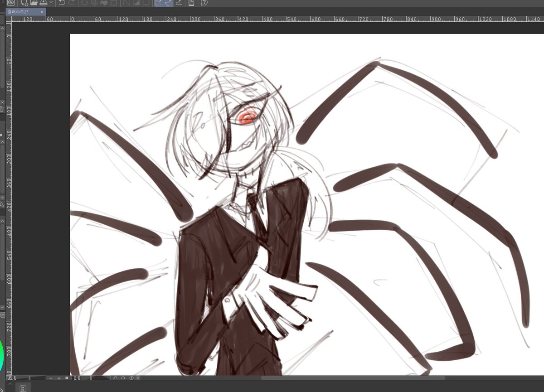Reset the canvas rotation
This screenshot has width=544, height=392.
(x=131, y=378)
